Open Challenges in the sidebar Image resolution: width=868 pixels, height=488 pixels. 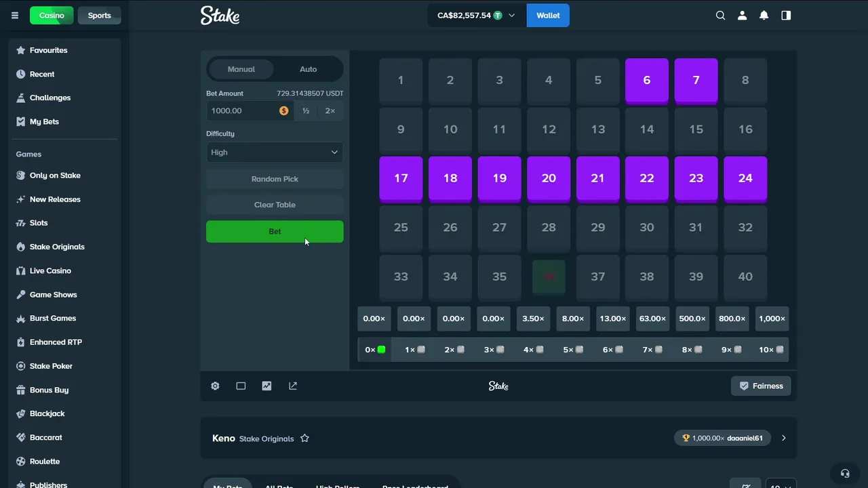pos(65,98)
